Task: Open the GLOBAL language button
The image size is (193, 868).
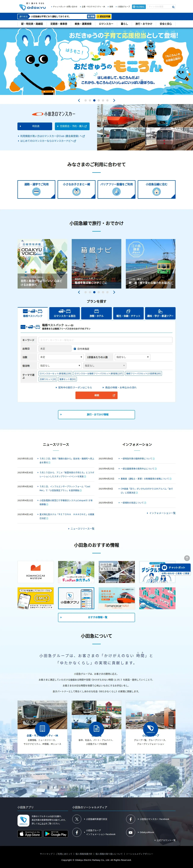Action: coord(139,7)
